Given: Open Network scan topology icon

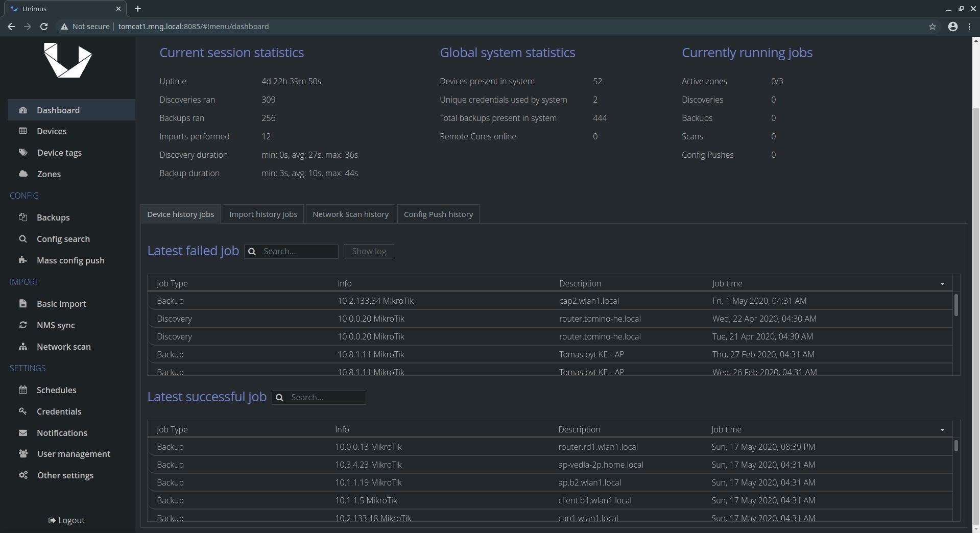Looking at the screenshot, I should [23, 346].
